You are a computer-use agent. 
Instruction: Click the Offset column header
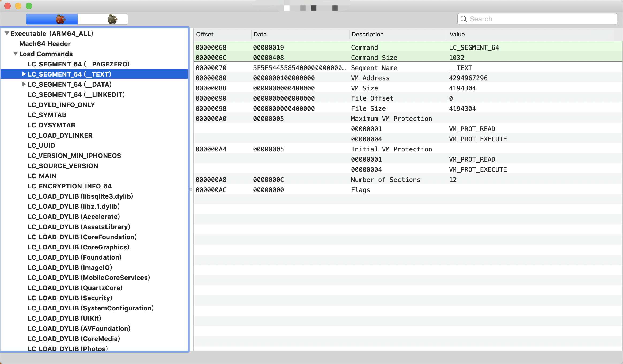point(205,34)
